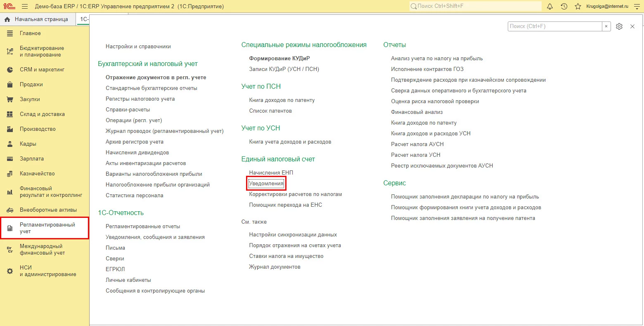Click the Склад и доставка section icon
The width and height of the screenshot is (644, 326).
(10, 114)
